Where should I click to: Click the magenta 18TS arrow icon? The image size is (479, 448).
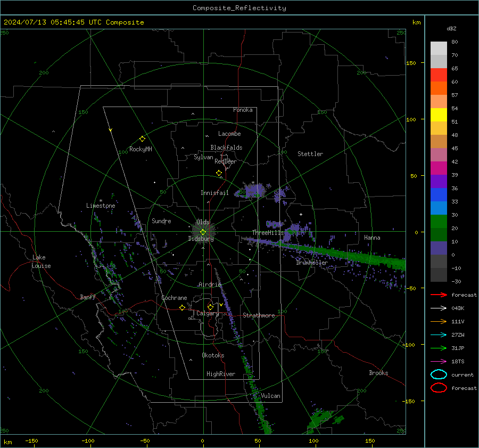(x=439, y=362)
